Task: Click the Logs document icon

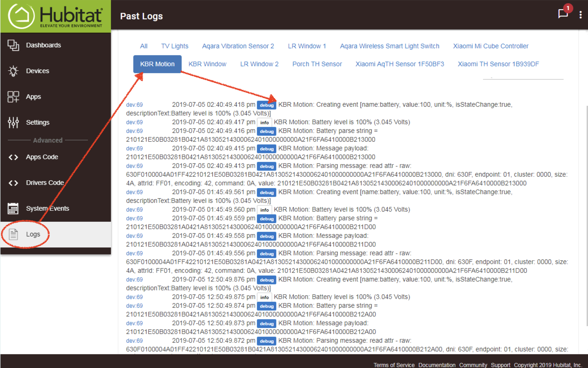Action: pyautogui.click(x=13, y=235)
